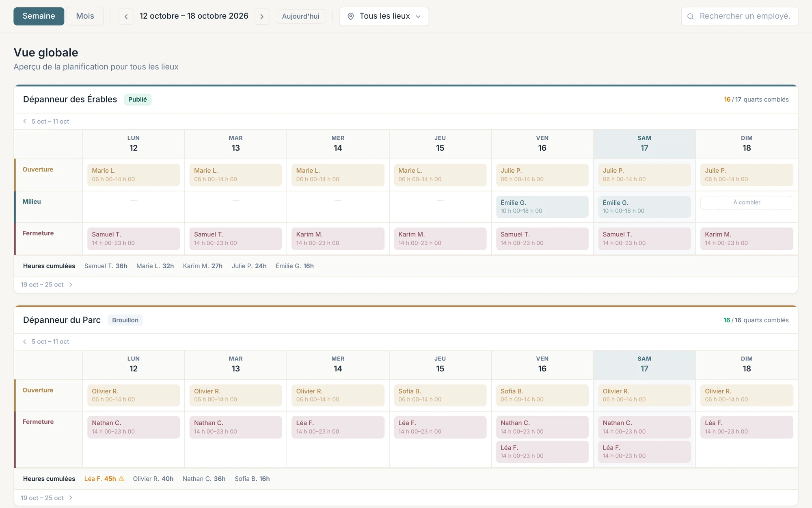The image size is (812, 508).
Task: Open Marie L. opening shift on Thursday 15
Action: [440, 175]
